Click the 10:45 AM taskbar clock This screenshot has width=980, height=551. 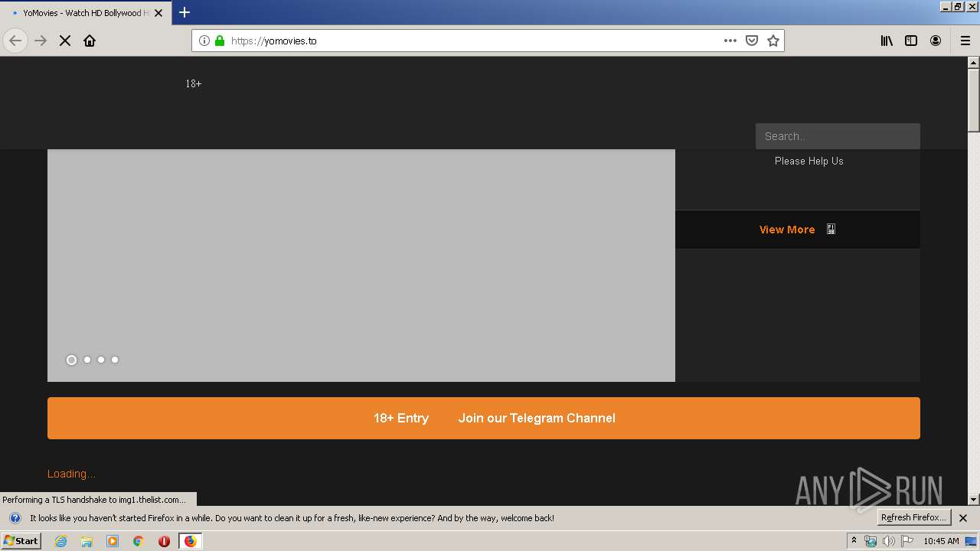pos(941,541)
